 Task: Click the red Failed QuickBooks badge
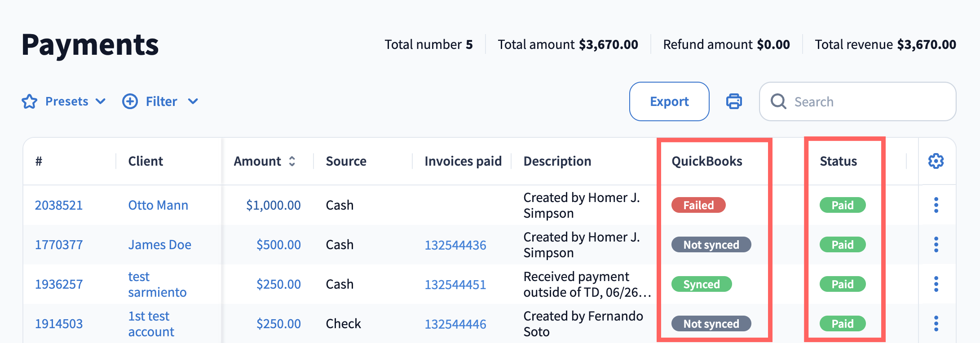(x=698, y=205)
